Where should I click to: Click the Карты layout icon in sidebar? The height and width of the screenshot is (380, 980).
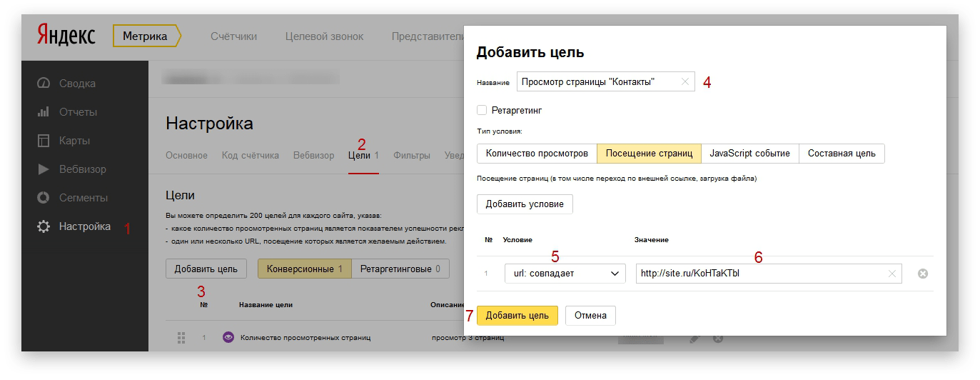coord(44,141)
